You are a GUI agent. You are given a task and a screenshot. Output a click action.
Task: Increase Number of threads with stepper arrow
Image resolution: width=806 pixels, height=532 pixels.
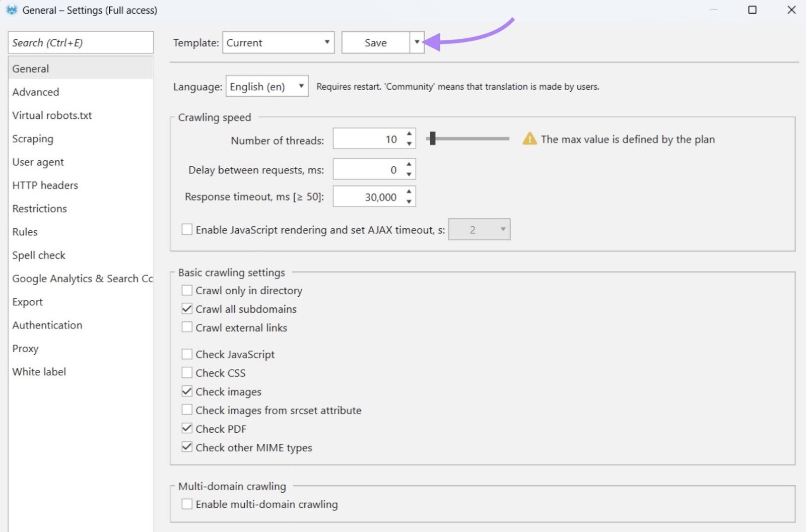(408, 135)
